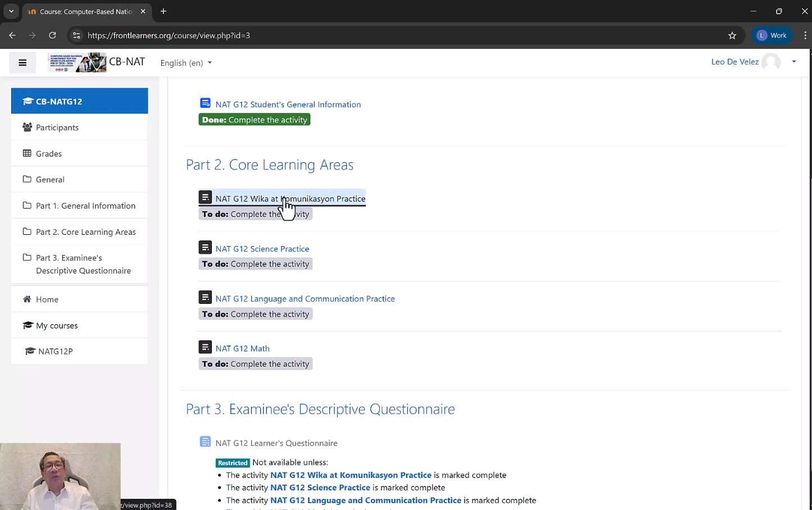Select Participants in the side navigation
The width and height of the screenshot is (812, 510).
(57, 128)
